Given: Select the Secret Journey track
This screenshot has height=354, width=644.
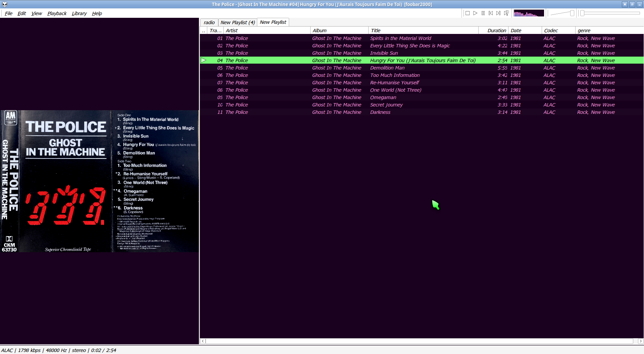Looking at the screenshot, I should pos(422,105).
